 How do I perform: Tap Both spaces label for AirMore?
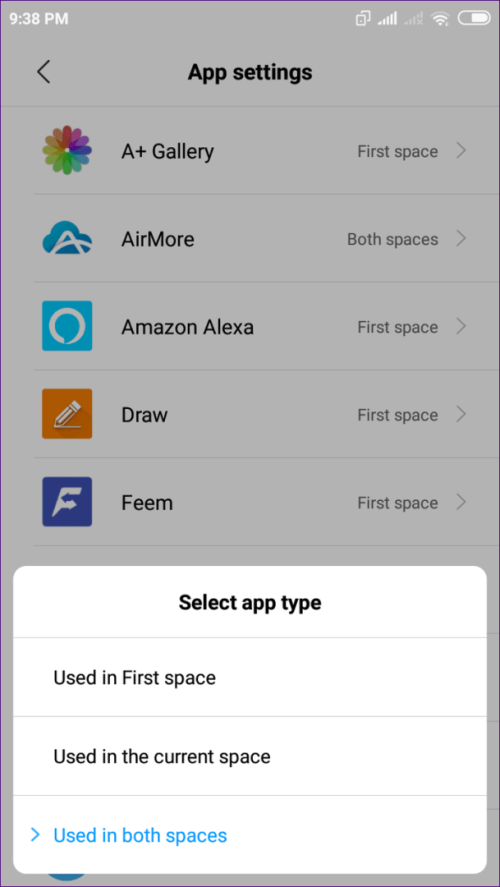pyautogui.click(x=393, y=239)
